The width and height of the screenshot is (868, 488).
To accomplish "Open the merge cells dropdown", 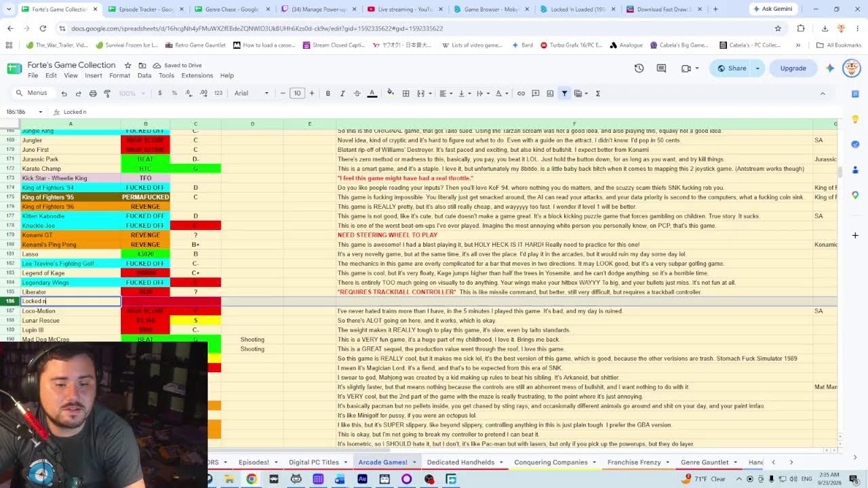I will 429,94.
